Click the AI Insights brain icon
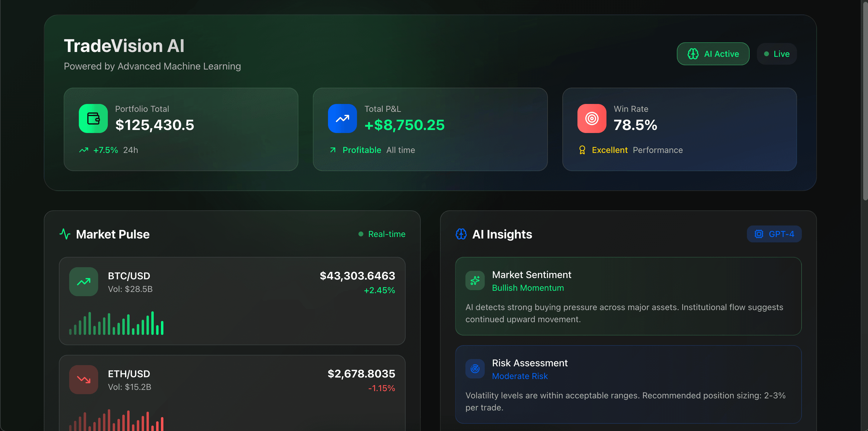This screenshot has height=431, width=868. tap(461, 234)
